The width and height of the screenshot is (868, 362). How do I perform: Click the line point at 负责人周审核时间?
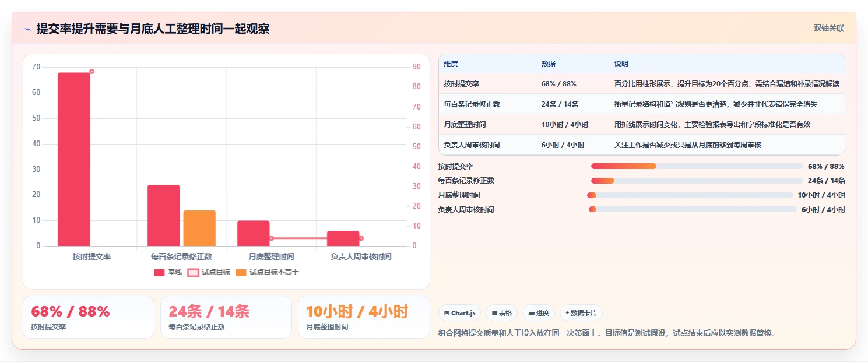point(361,238)
